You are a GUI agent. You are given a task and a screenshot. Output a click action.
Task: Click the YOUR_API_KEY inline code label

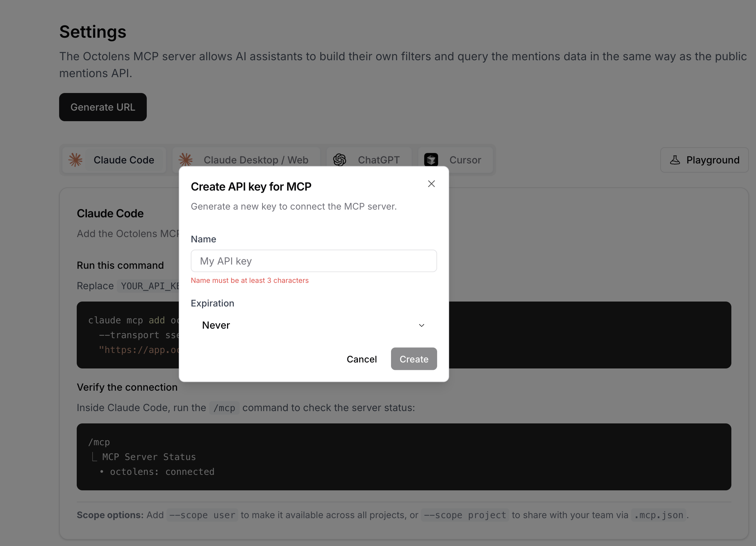[x=151, y=286]
